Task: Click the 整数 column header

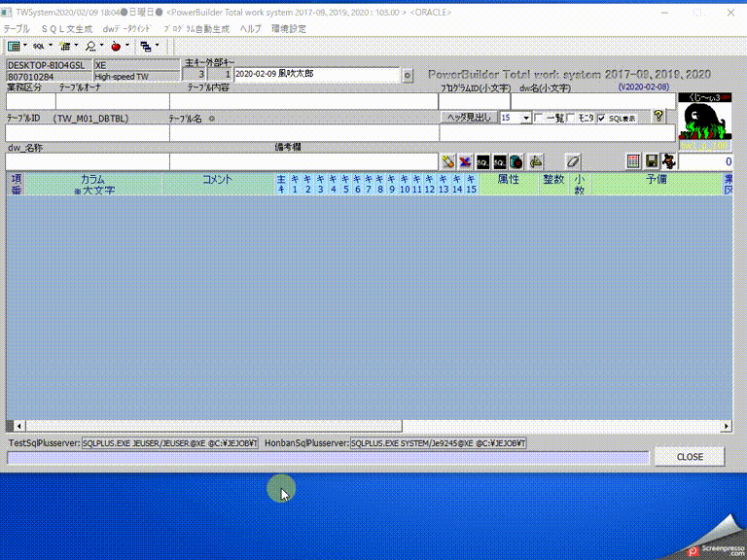Action: pos(553,185)
